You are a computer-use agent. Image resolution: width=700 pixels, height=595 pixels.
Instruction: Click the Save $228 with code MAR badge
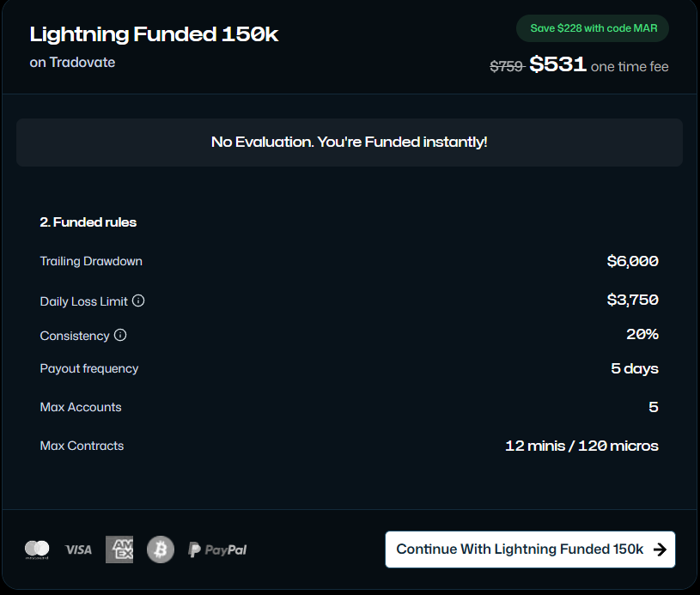[593, 28]
